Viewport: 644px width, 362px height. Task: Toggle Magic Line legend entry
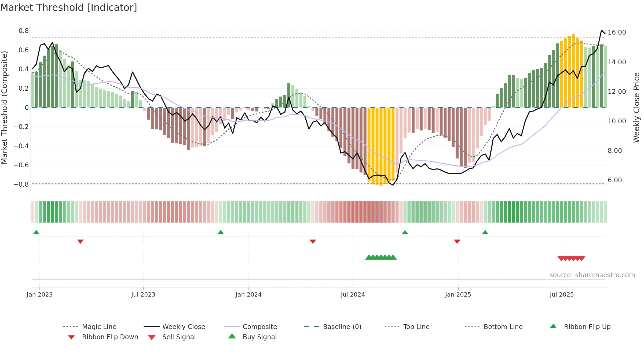click(90, 327)
